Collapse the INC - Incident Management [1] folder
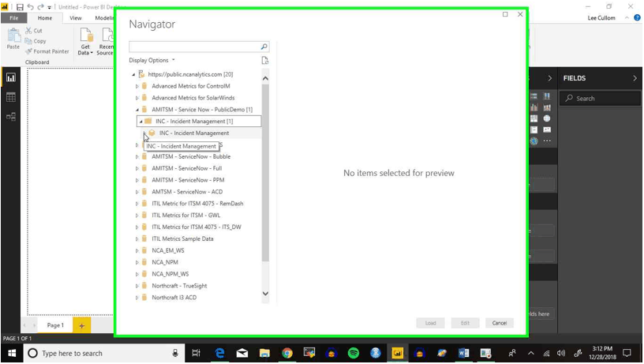 (x=140, y=122)
